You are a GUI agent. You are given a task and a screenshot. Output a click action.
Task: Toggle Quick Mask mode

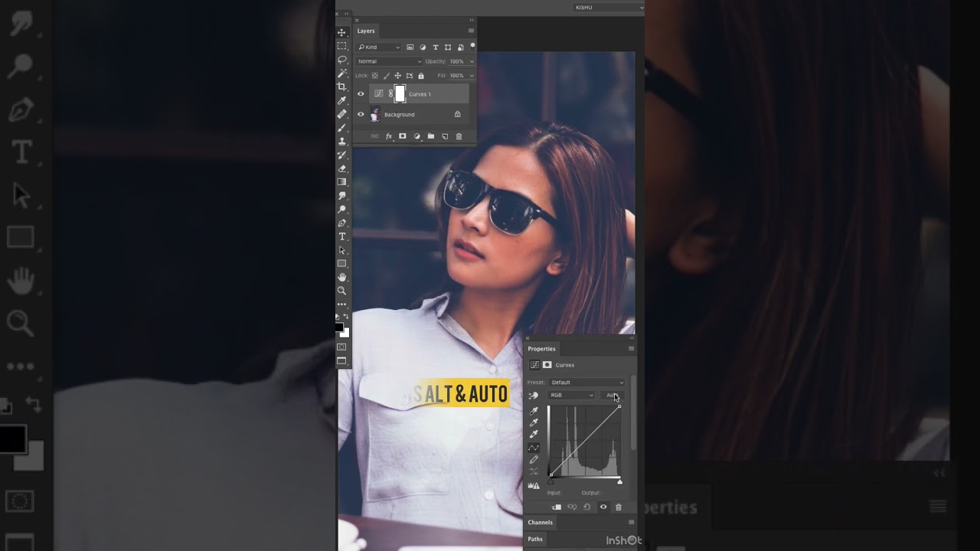click(x=342, y=347)
